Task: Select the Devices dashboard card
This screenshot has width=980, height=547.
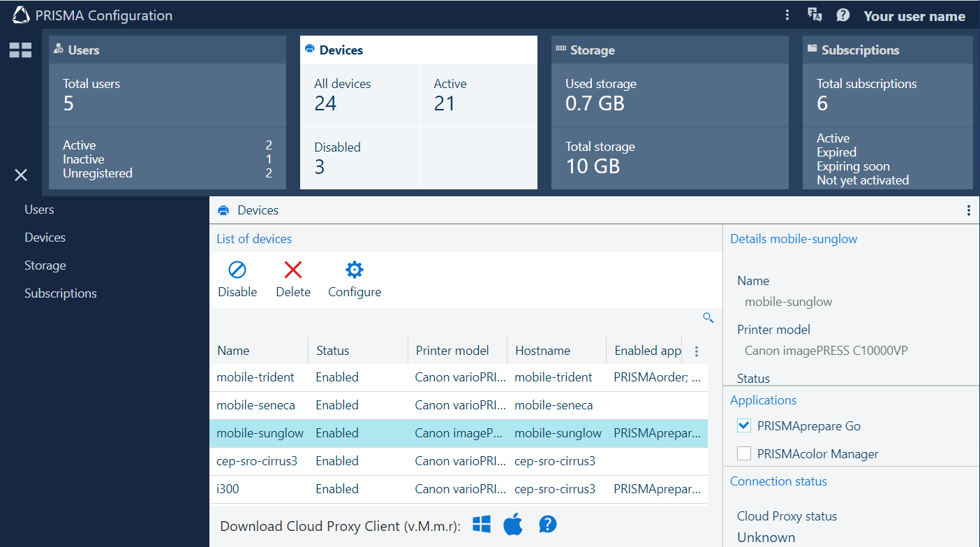Action: coord(419,112)
